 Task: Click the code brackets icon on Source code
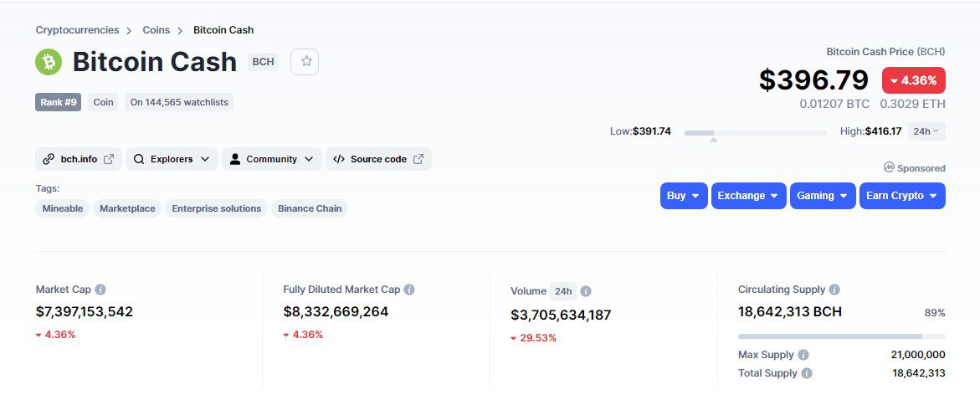339,159
